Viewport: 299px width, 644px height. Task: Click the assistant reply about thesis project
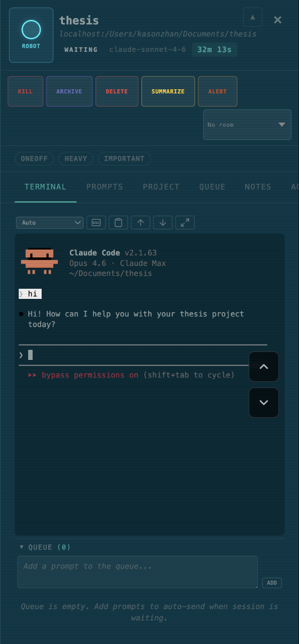(136, 319)
